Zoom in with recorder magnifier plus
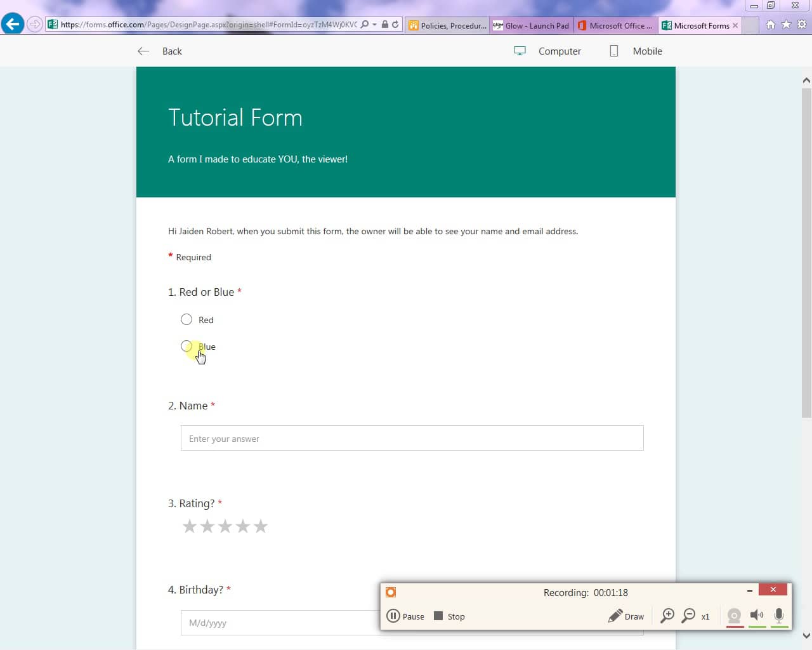 tap(667, 616)
